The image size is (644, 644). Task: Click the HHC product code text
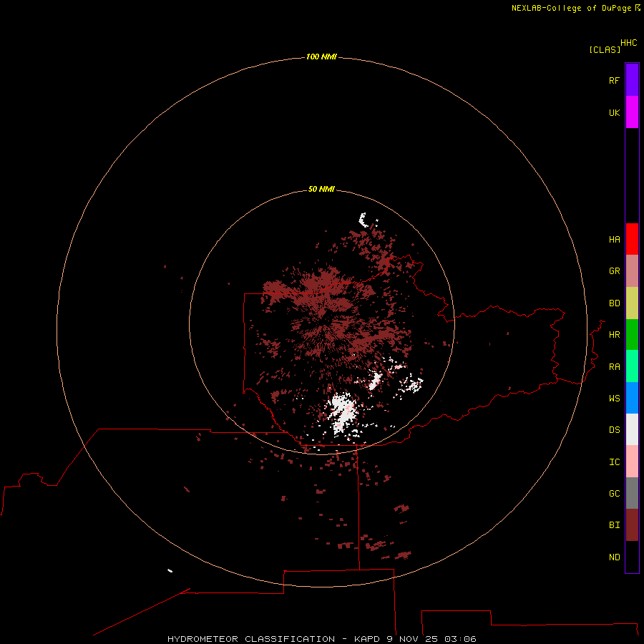click(x=628, y=43)
